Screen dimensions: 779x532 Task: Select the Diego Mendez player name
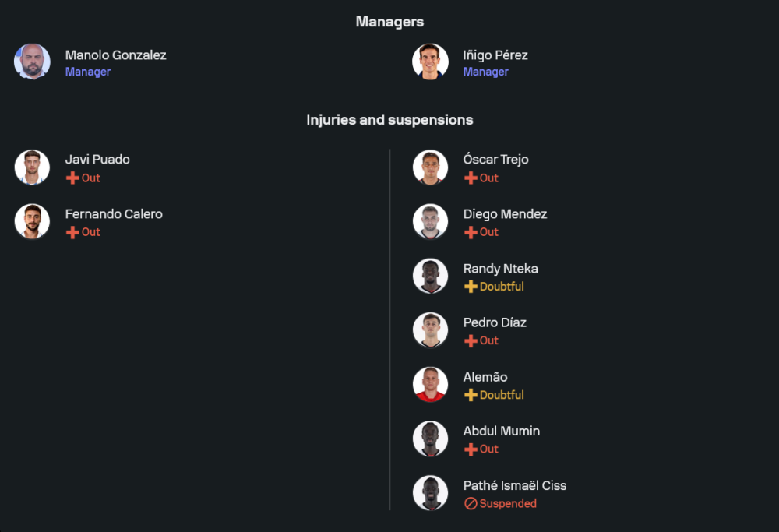(505, 214)
